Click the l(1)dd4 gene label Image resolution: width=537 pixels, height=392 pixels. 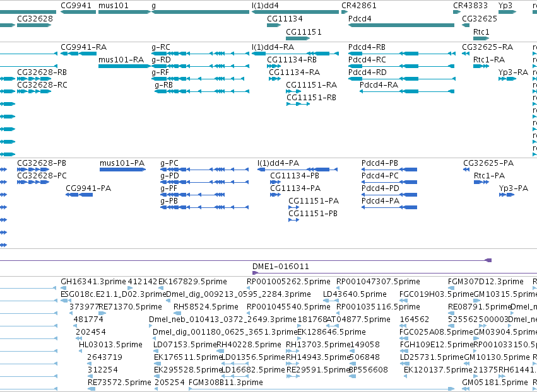(265, 6)
